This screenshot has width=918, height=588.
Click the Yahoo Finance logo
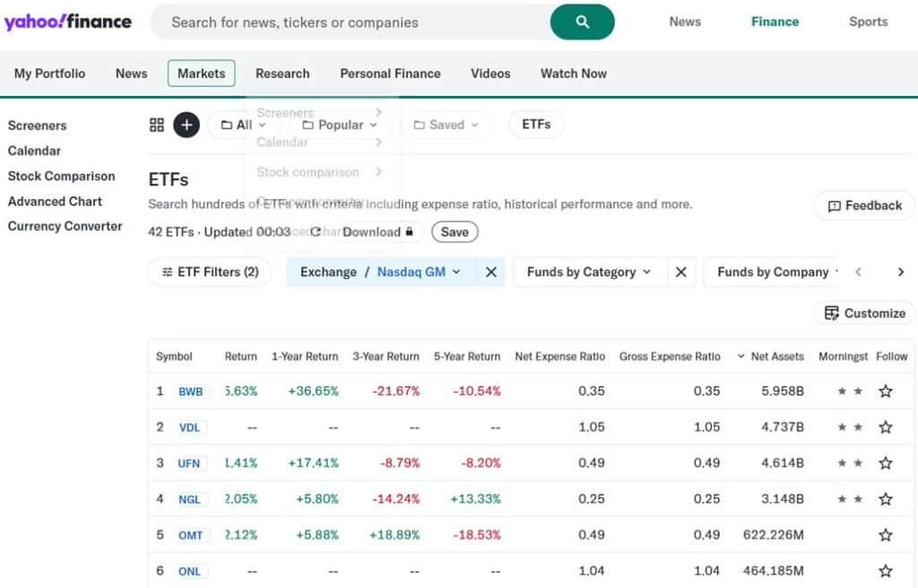(67, 21)
